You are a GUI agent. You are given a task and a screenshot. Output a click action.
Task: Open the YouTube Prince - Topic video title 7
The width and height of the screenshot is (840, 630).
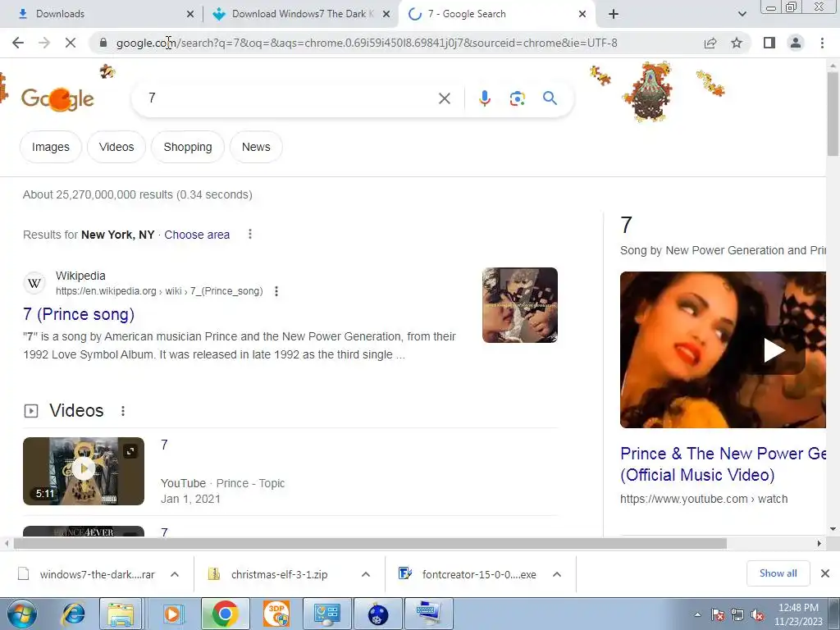[x=164, y=445]
